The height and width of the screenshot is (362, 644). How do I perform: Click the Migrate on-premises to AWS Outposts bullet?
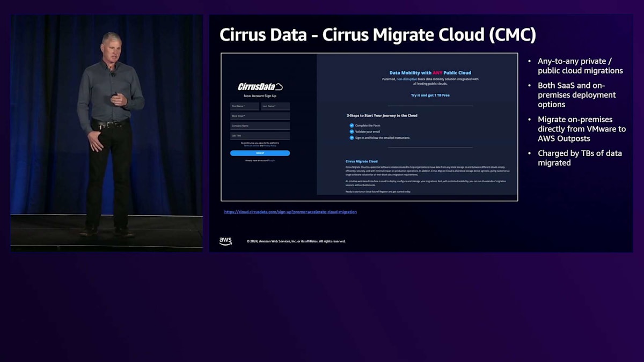[582, 129]
